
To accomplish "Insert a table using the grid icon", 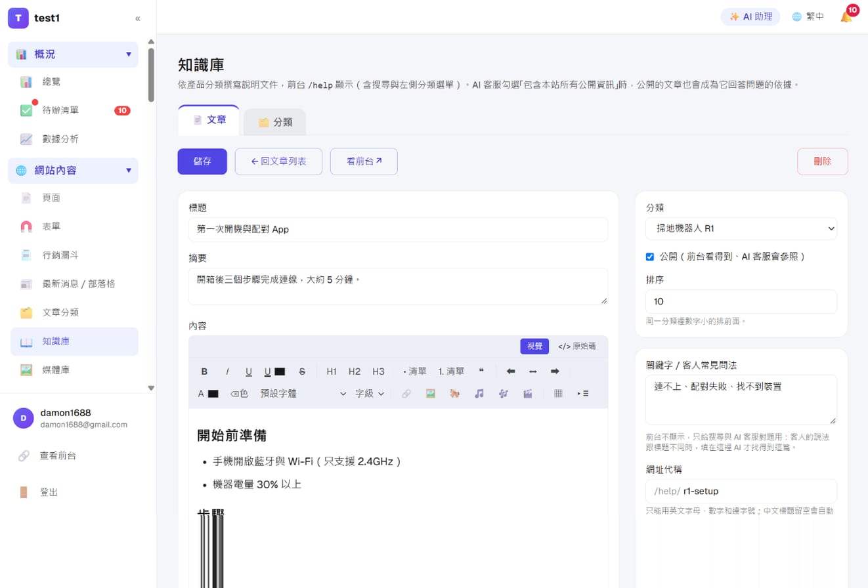I will tap(559, 394).
